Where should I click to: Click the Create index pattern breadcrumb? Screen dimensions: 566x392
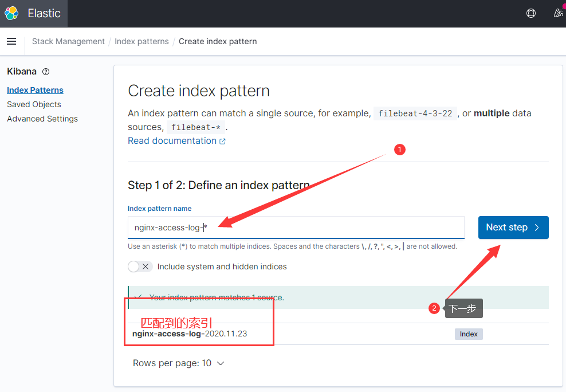218,41
